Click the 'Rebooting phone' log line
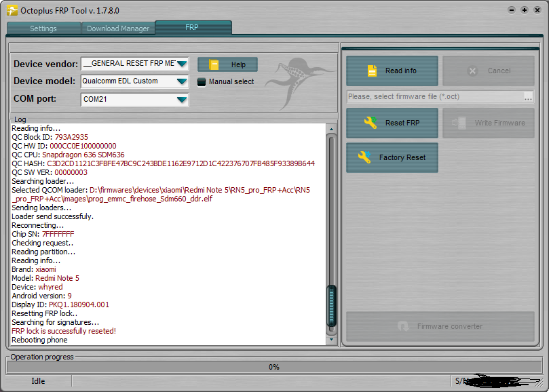 pyautogui.click(x=40, y=340)
